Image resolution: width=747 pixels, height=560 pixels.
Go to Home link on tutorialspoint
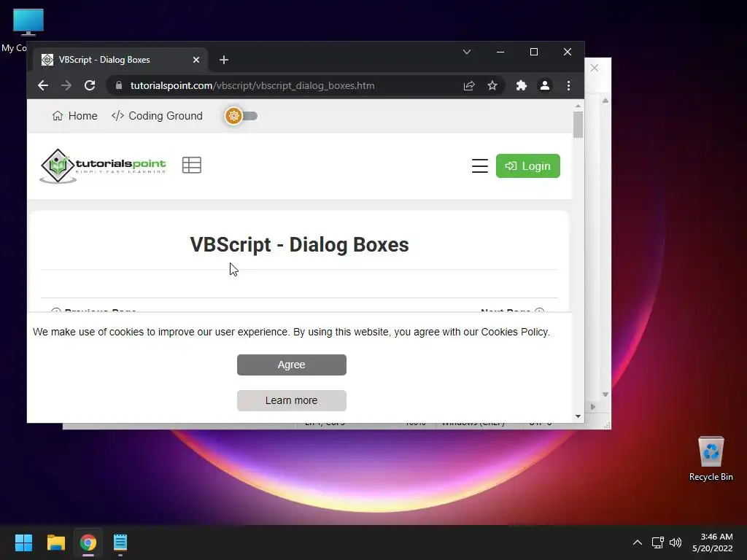75,116
